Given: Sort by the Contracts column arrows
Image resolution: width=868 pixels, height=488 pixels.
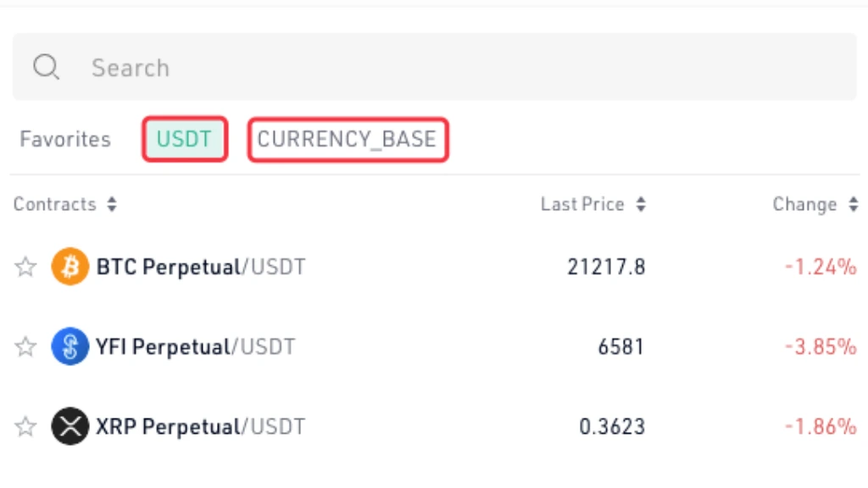Looking at the screenshot, I should pyautogui.click(x=112, y=204).
